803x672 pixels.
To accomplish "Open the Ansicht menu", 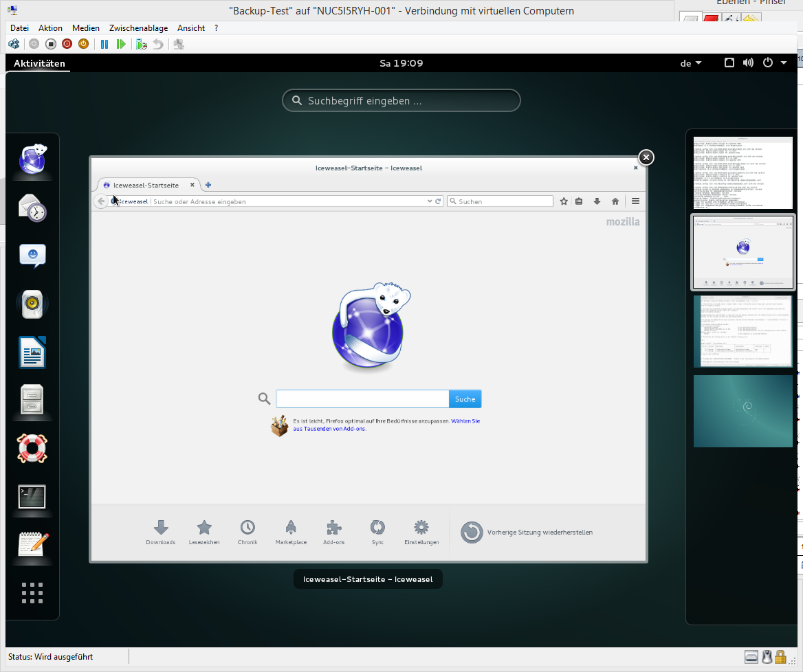I will click(x=191, y=28).
